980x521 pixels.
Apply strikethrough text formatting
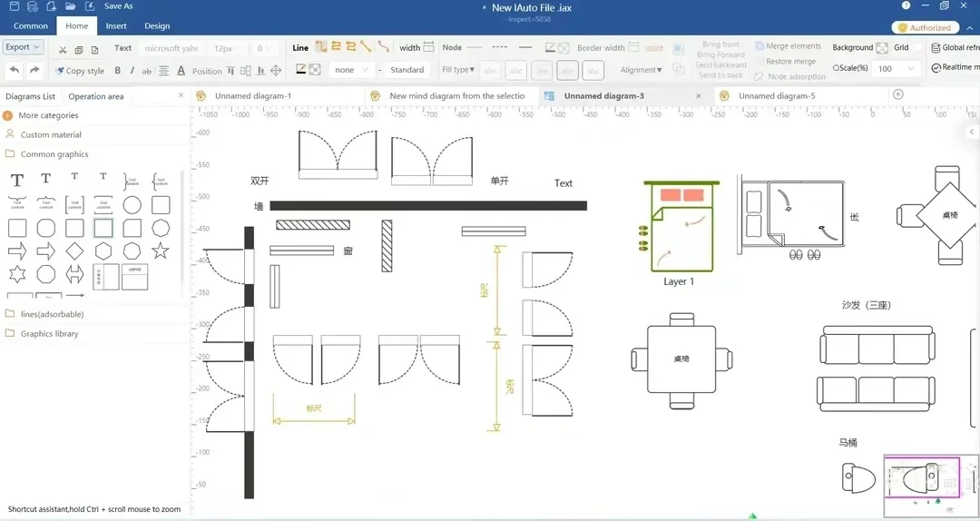[x=147, y=72]
